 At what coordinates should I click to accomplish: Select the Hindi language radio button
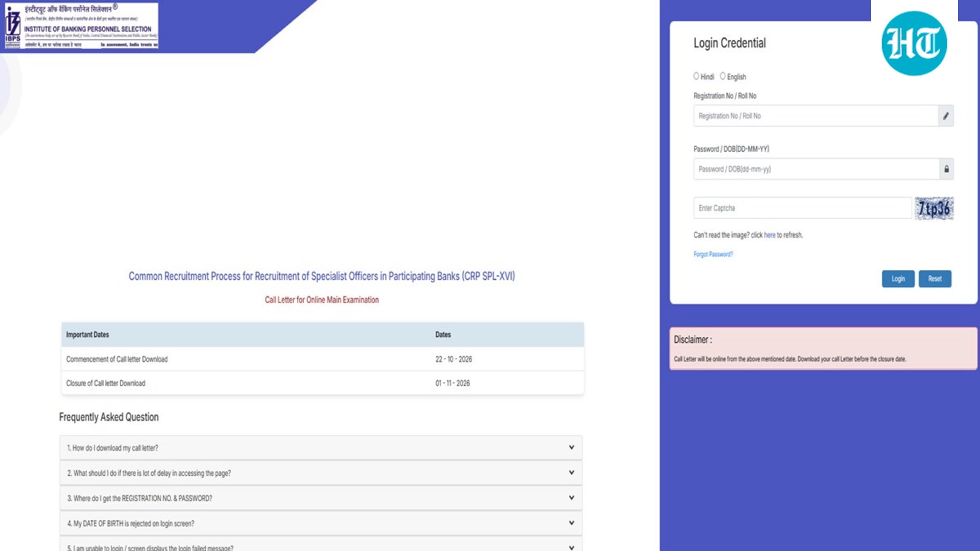click(696, 77)
